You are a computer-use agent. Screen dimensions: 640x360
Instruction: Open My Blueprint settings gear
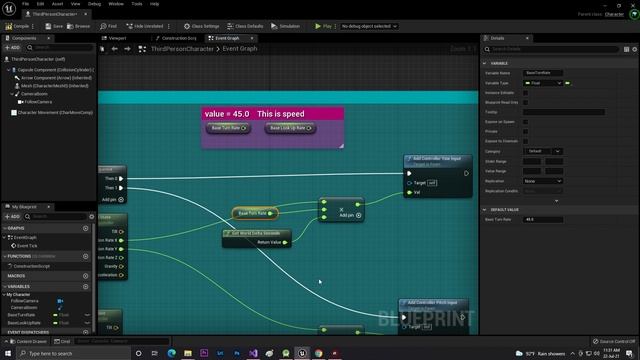pos(91,217)
